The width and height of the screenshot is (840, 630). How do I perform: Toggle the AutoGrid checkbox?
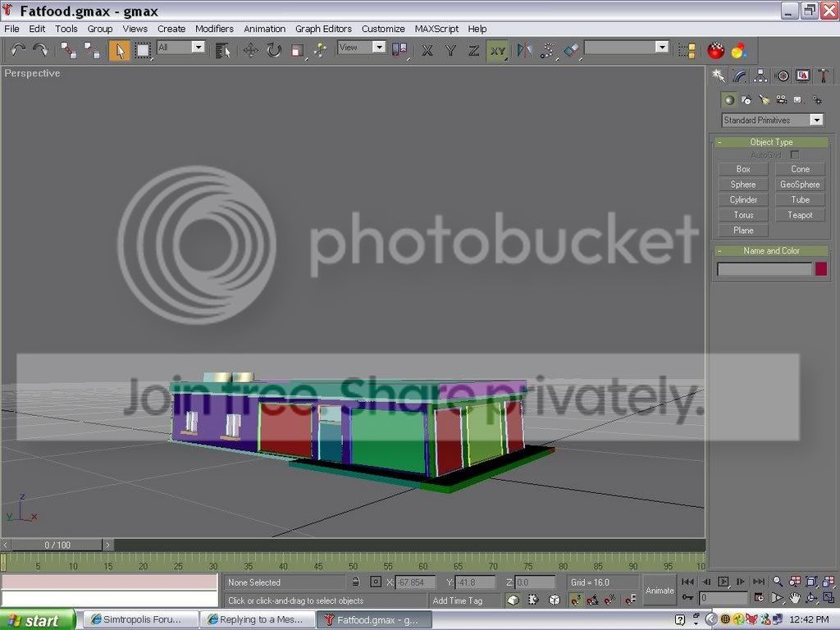tap(795, 155)
